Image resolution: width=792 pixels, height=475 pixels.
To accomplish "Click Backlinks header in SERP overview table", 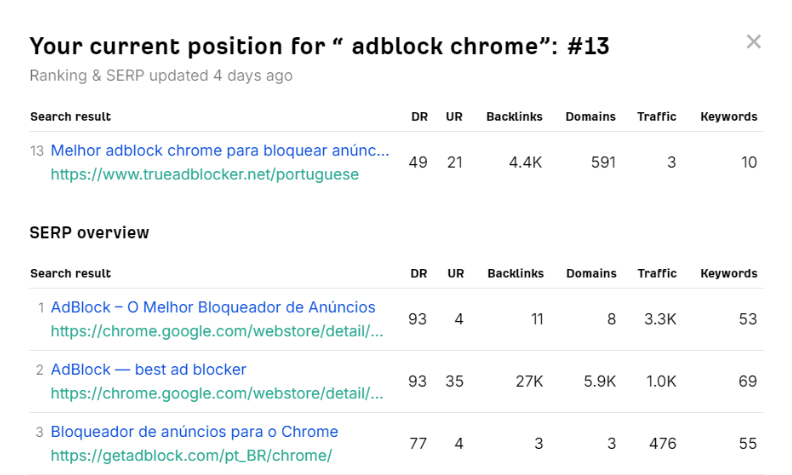I will point(515,273).
